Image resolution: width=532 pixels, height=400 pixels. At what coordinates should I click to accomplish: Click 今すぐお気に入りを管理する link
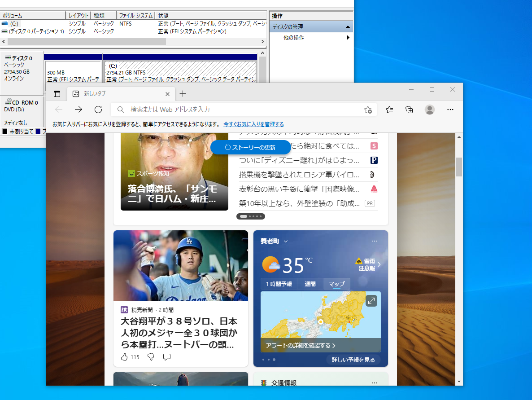pos(253,124)
